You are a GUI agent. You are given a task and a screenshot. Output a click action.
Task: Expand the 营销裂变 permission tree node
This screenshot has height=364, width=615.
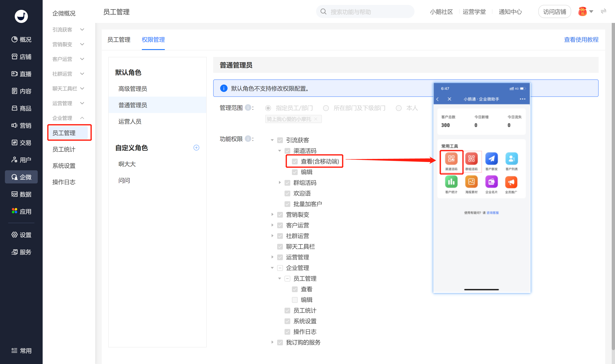coord(272,214)
